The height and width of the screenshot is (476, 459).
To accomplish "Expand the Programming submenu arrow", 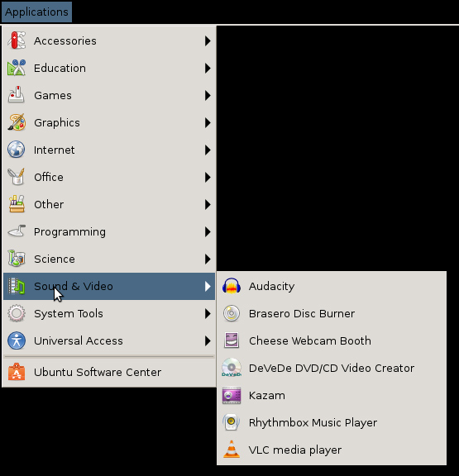I will [208, 231].
